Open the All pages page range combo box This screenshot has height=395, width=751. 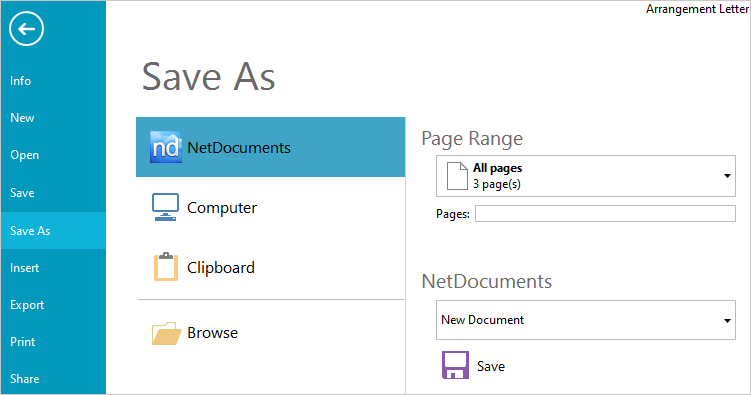(x=586, y=176)
